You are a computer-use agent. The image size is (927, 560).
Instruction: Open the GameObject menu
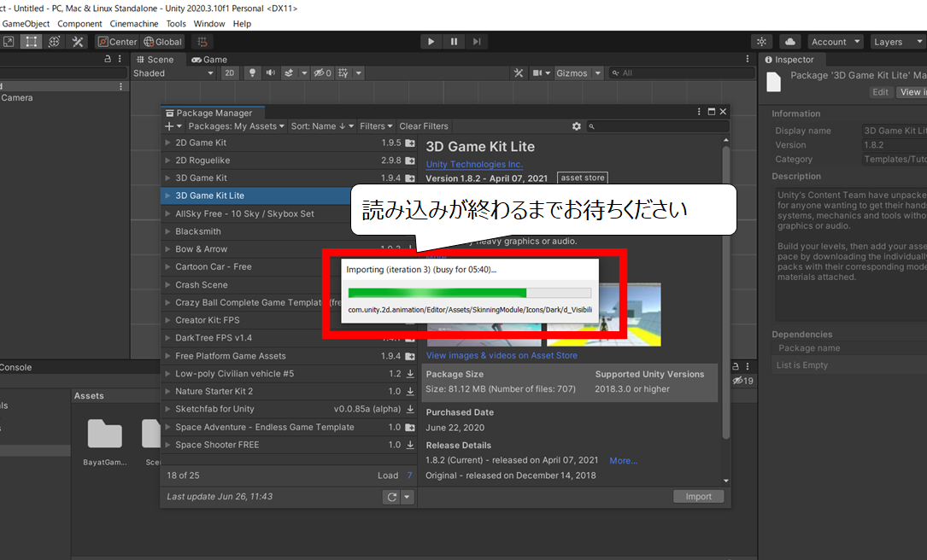coord(26,24)
